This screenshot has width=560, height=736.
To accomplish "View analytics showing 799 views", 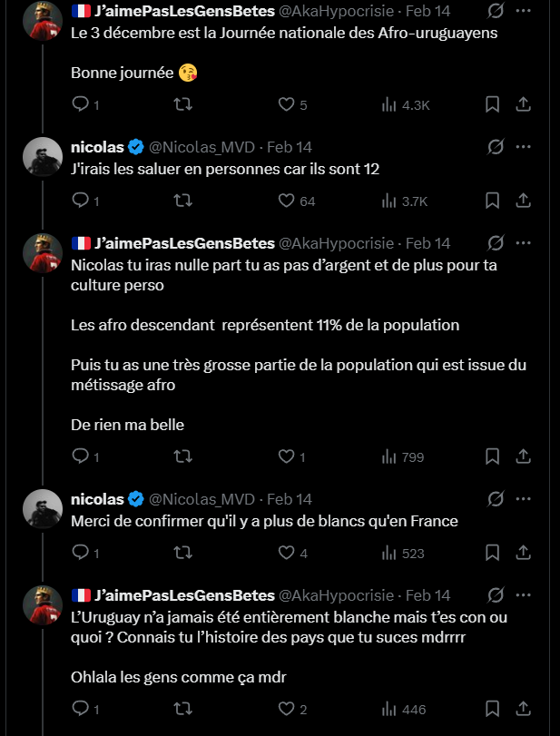I will coord(403,456).
